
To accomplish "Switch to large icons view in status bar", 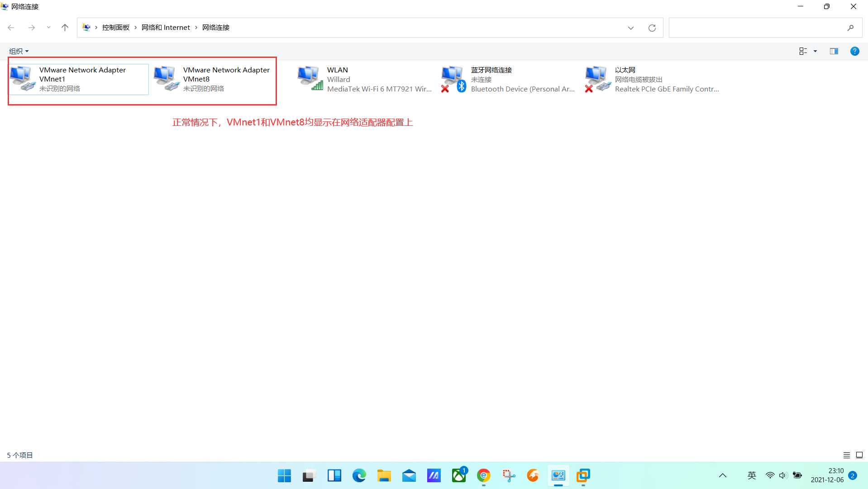I will (859, 455).
